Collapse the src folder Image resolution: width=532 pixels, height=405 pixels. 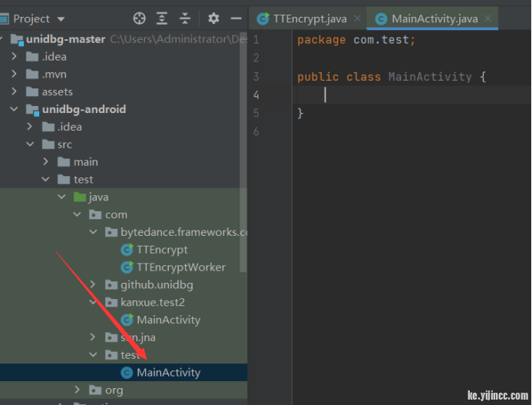30,144
